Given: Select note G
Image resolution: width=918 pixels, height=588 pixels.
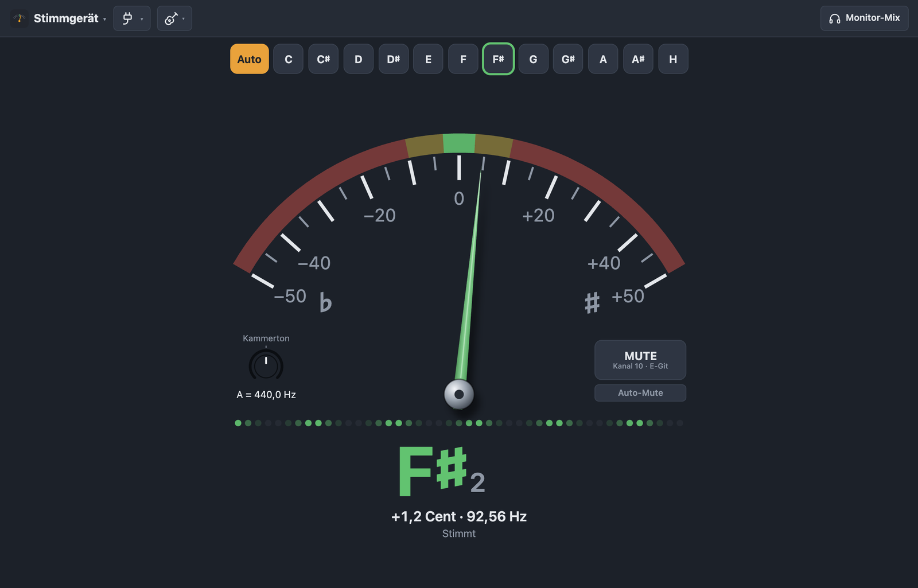Looking at the screenshot, I should tap(533, 59).
